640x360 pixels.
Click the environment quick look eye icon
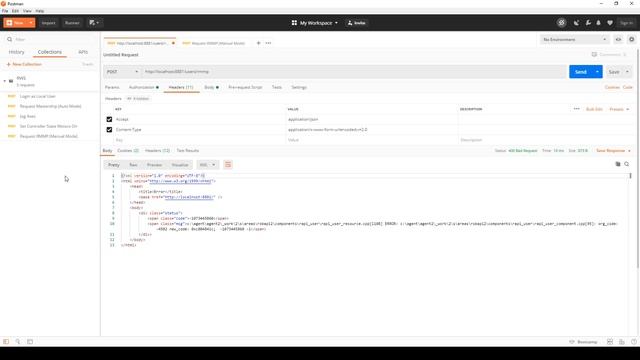pyautogui.click(x=618, y=40)
